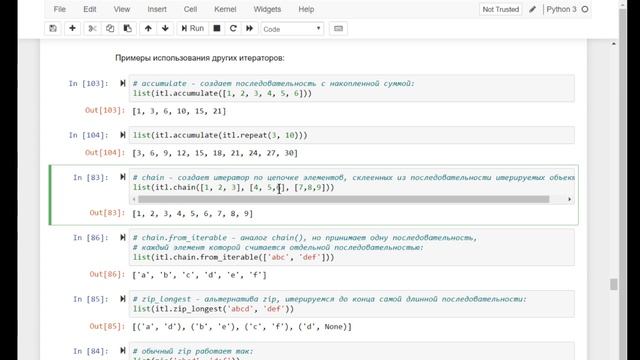Run cell In [83] with its run icon
This screenshot has height=360, width=640.
(122, 177)
